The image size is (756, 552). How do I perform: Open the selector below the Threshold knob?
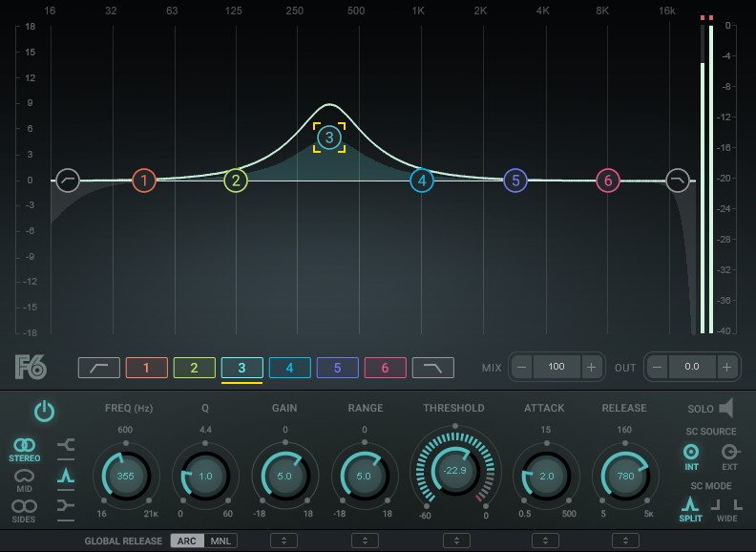(x=454, y=541)
